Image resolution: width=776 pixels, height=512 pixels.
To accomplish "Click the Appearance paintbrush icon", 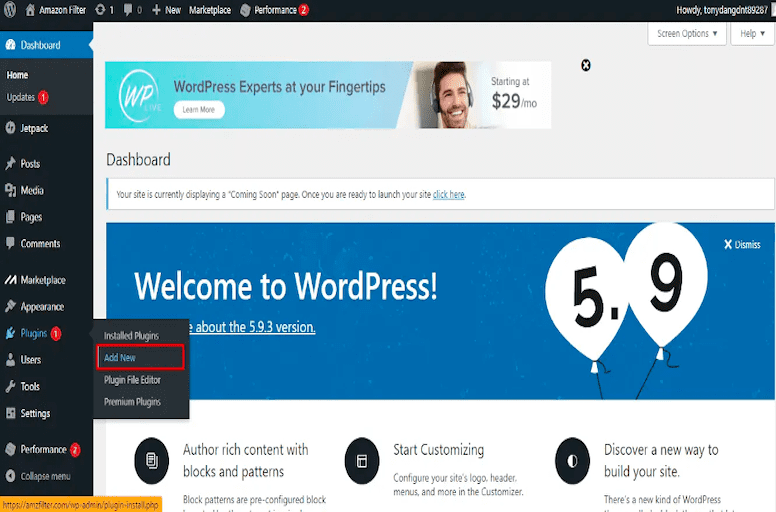I will point(10,307).
